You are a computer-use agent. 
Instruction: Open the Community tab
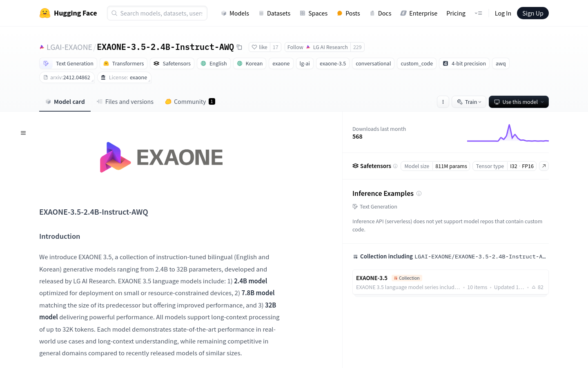point(190,102)
